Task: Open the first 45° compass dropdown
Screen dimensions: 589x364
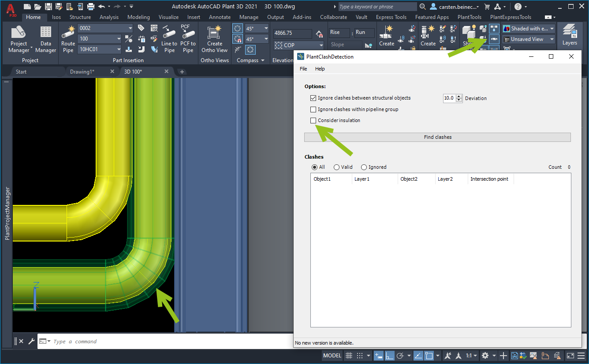Action: (x=266, y=28)
